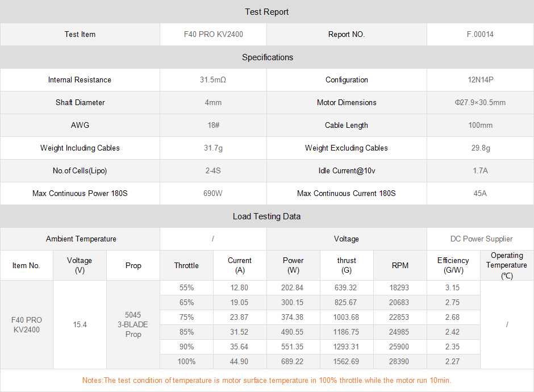Click the Shaft Diameter label
Image resolution: width=534 pixels, height=392 pixels.
[x=80, y=103]
